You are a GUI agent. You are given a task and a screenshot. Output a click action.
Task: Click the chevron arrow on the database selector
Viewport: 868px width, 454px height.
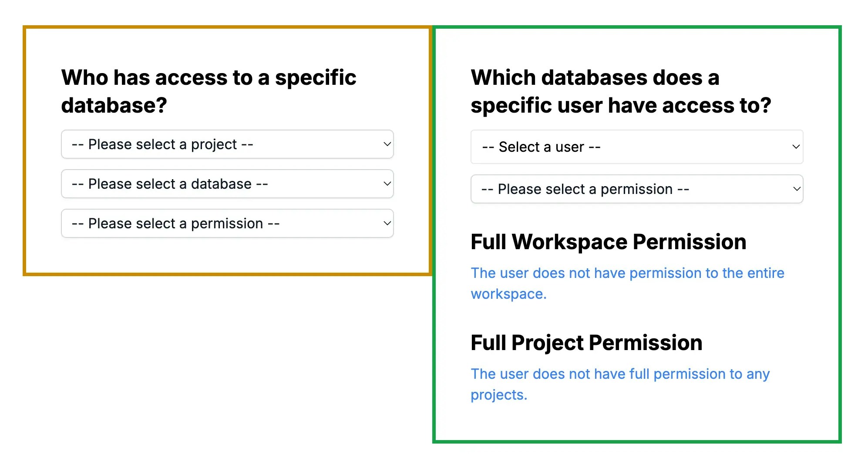pyautogui.click(x=387, y=184)
